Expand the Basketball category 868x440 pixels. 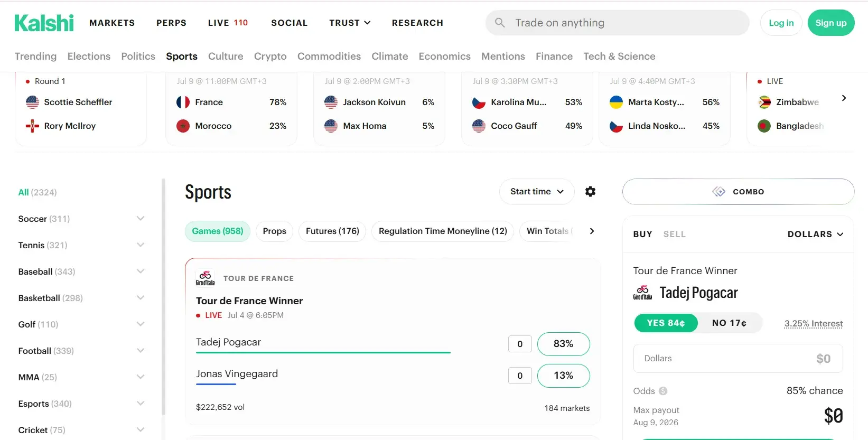(141, 298)
